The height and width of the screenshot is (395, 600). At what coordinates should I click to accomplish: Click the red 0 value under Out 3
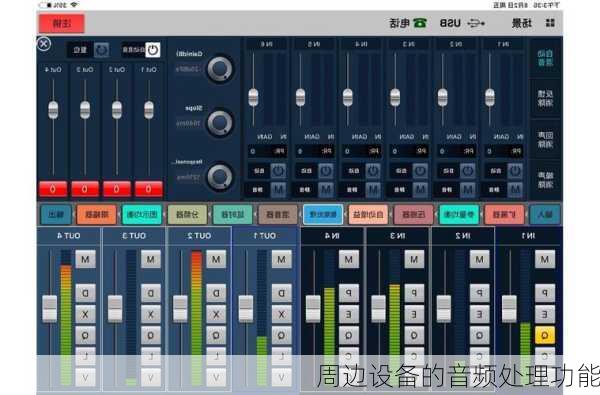(85, 189)
